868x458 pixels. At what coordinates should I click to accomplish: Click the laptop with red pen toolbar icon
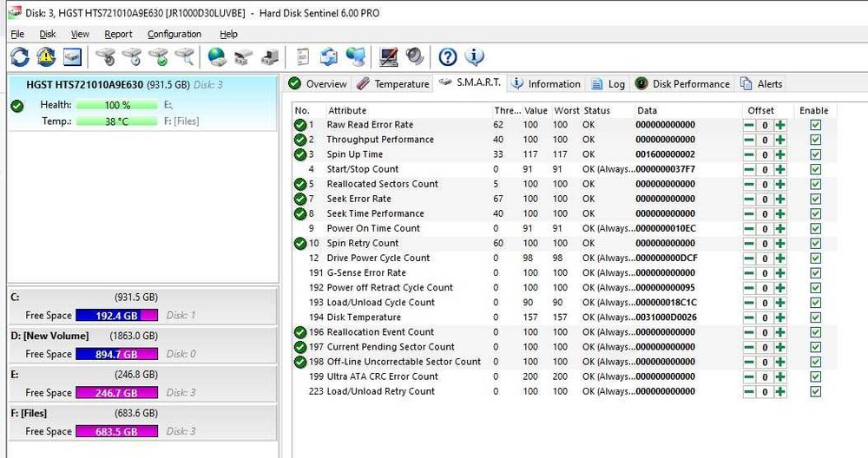pos(389,56)
